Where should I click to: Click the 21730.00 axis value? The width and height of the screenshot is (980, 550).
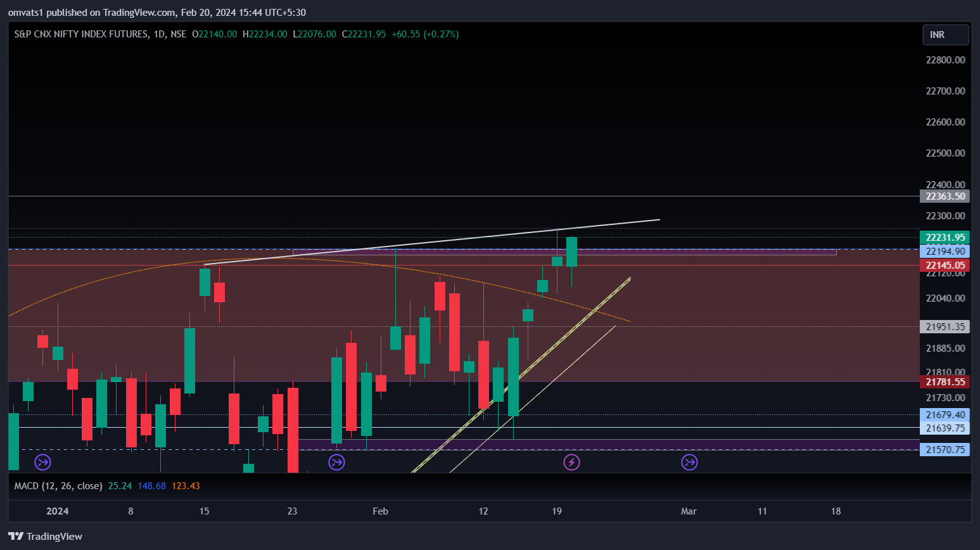pyautogui.click(x=945, y=398)
